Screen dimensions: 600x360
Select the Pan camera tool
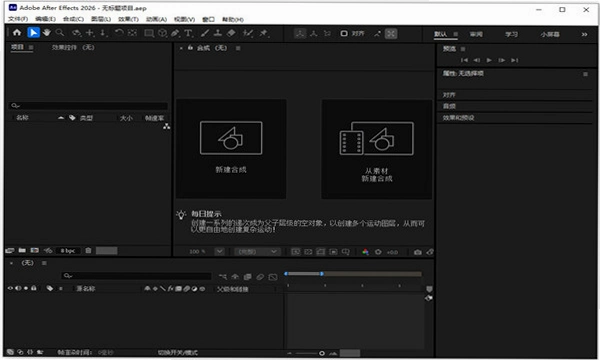click(90, 33)
